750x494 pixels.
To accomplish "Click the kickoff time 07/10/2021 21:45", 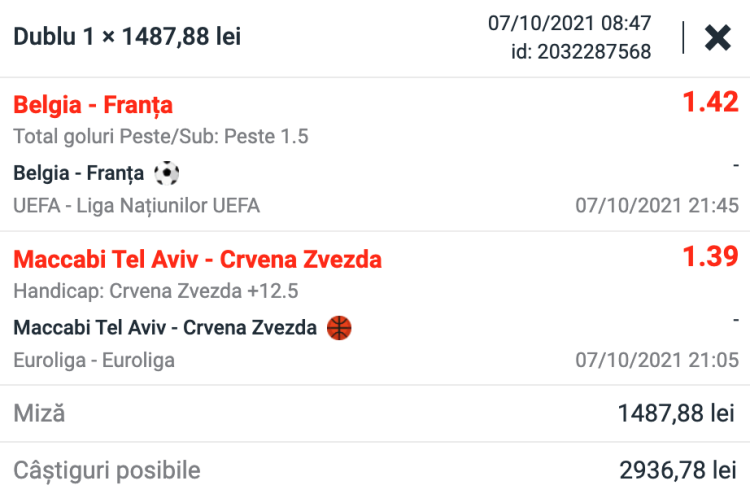I will [657, 206].
